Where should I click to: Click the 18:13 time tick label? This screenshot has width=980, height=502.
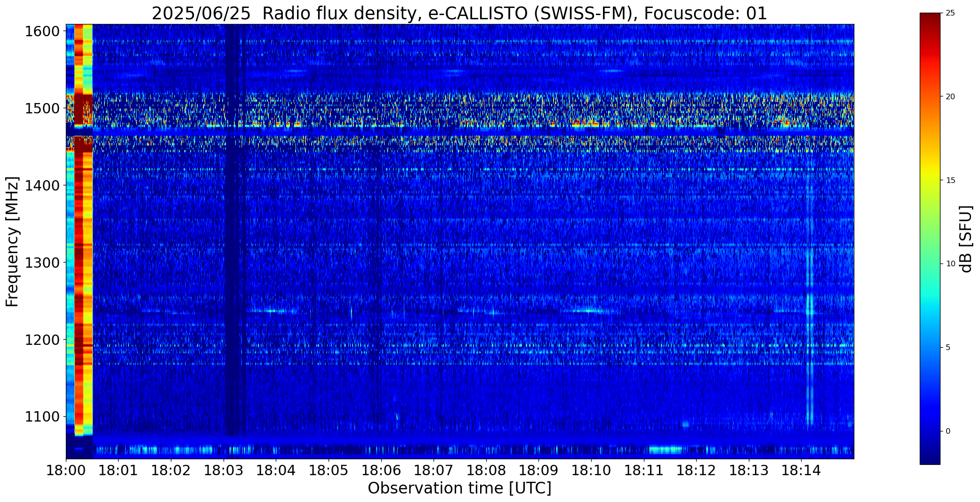pos(749,470)
